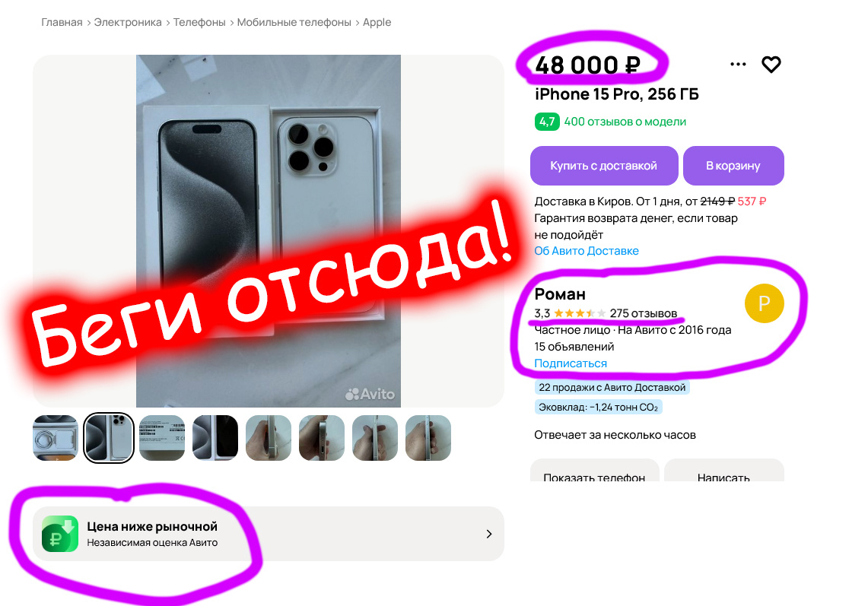The width and height of the screenshot is (868, 606).
Task: Click seller Роман's yellow avatar
Action: coord(764,303)
